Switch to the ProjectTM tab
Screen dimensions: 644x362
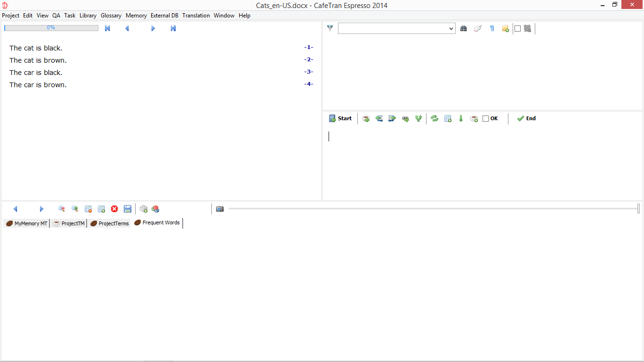tap(69, 223)
